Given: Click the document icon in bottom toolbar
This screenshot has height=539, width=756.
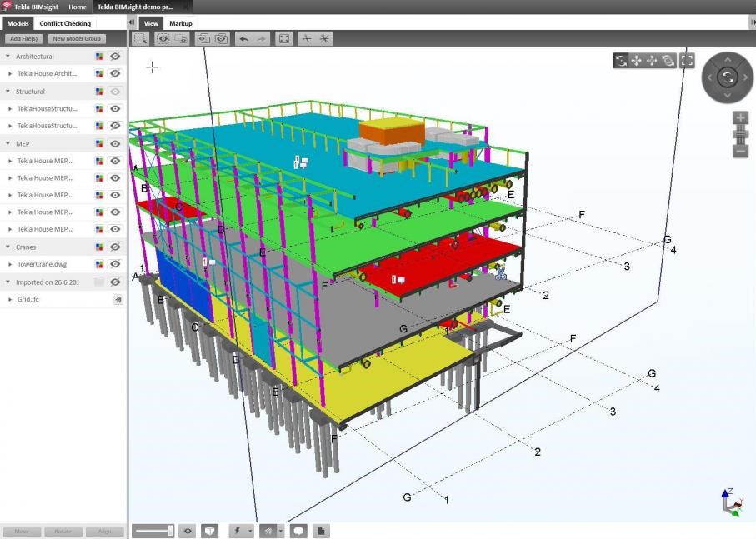Looking at the screenshot, I should [321, 531].
